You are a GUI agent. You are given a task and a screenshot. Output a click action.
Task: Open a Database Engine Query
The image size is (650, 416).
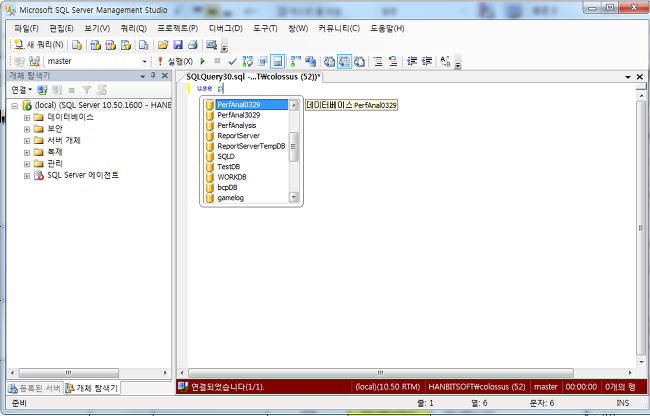coord(77,45)
